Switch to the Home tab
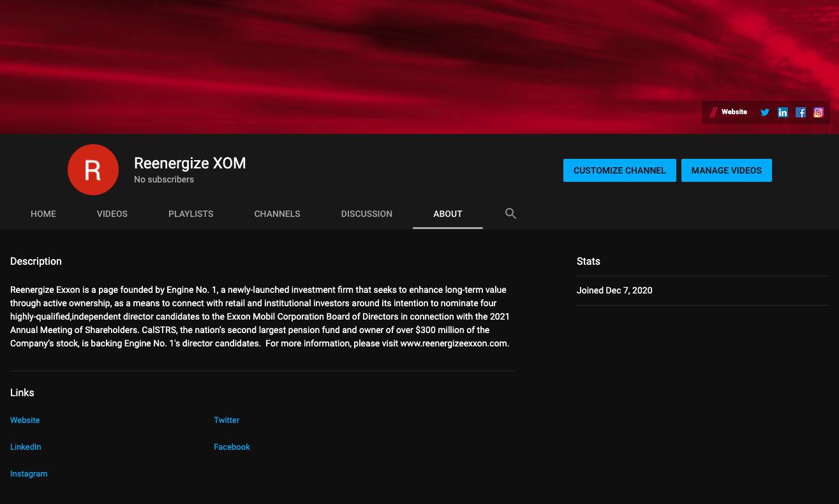The width and height of the screenshot is (839, 504). [x=43, y=214]
